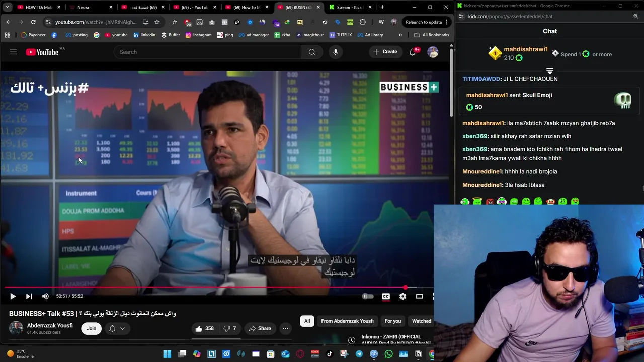
Task: Open the Chrome extensions puzzle icon
Action: pos(363,22)
